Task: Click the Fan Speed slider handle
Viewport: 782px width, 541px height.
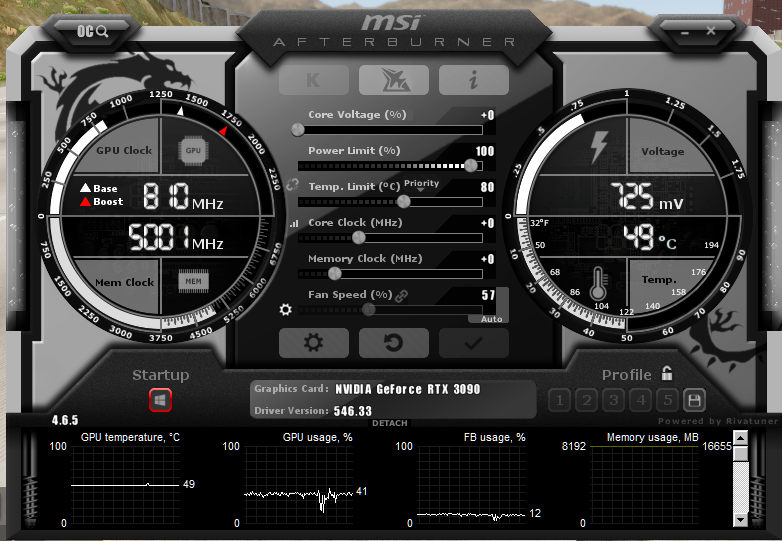Action: (x=369, y=310)
